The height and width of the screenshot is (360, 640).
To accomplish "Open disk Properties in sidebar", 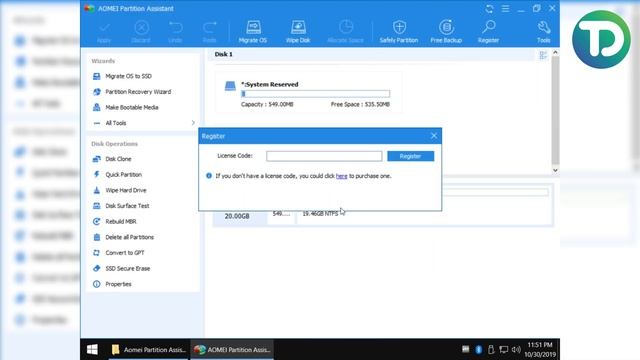I will (118, 284).
